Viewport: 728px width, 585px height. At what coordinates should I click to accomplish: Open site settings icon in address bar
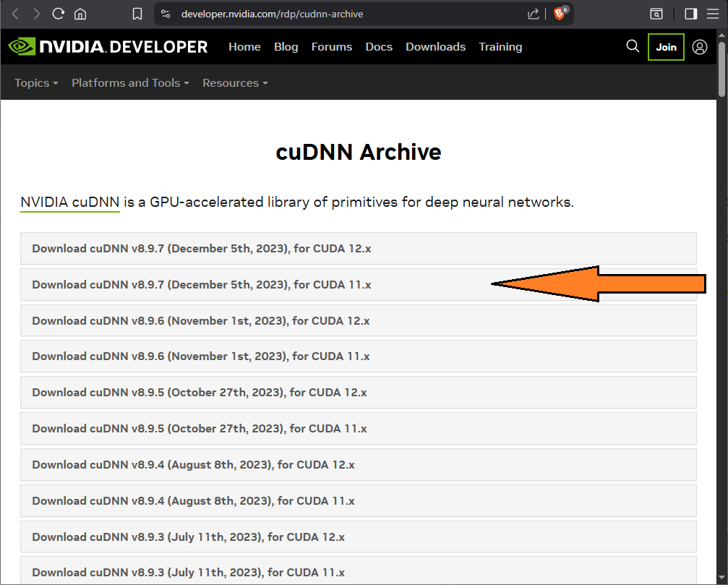pyautogui.click(x=166, y=14)
